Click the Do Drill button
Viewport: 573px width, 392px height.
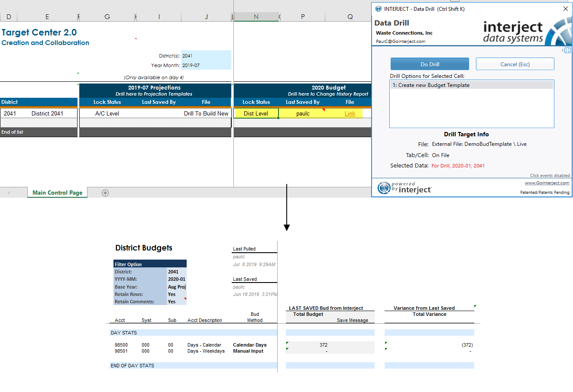point(430,64)
